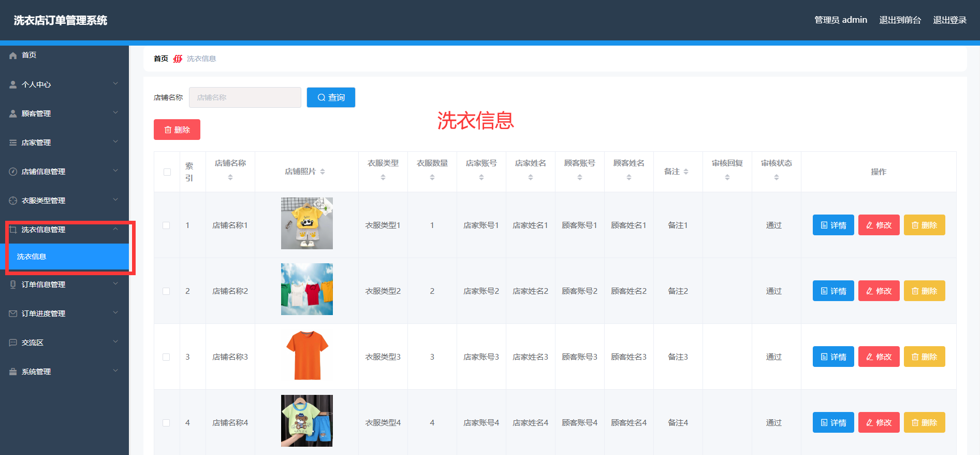Click 退出登录 in header

point(949,20)
